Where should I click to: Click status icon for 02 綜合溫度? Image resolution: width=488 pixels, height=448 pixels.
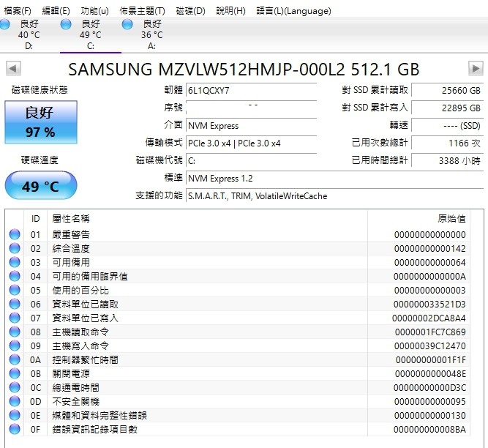pos(15,248)
